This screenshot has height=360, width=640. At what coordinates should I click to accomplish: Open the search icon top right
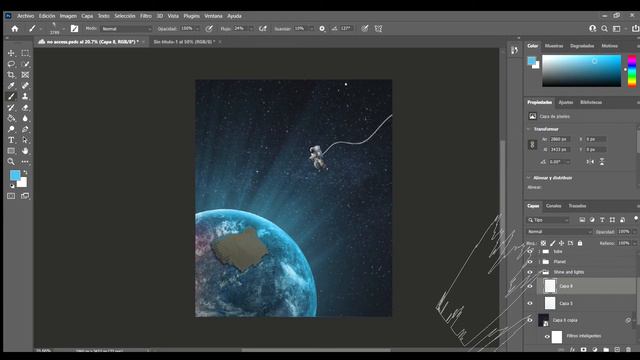click(604, 29)
